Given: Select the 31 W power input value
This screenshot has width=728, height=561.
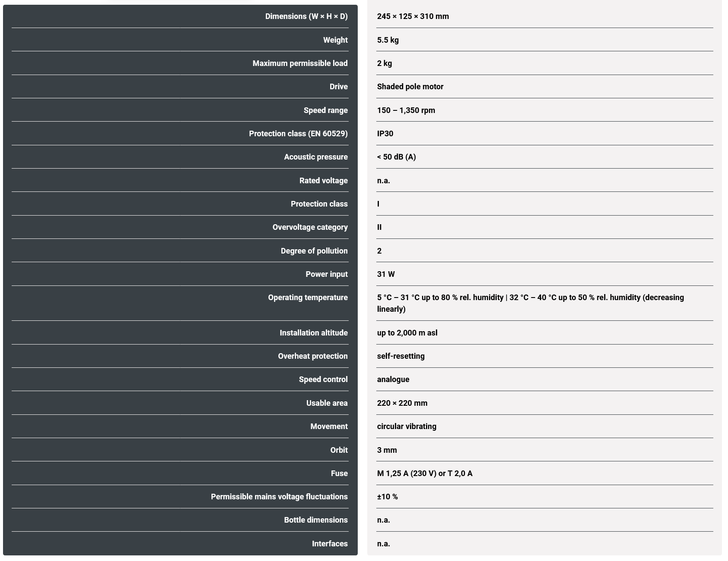Looking at the screenshot, I should 386,274.
